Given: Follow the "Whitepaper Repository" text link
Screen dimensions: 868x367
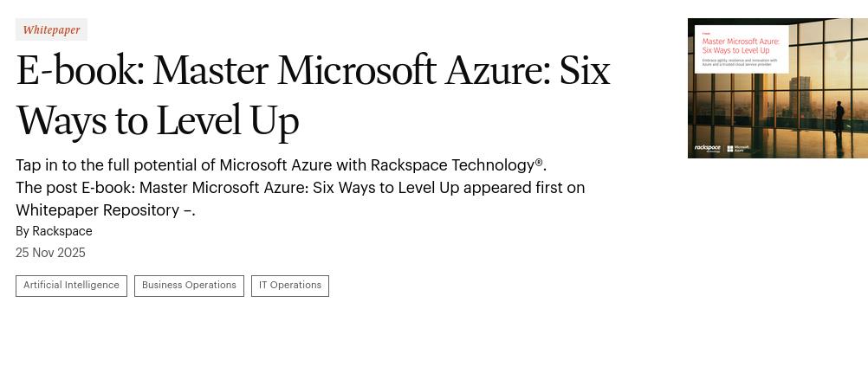Looking at the screenshot, I should [x=98, y=210].
